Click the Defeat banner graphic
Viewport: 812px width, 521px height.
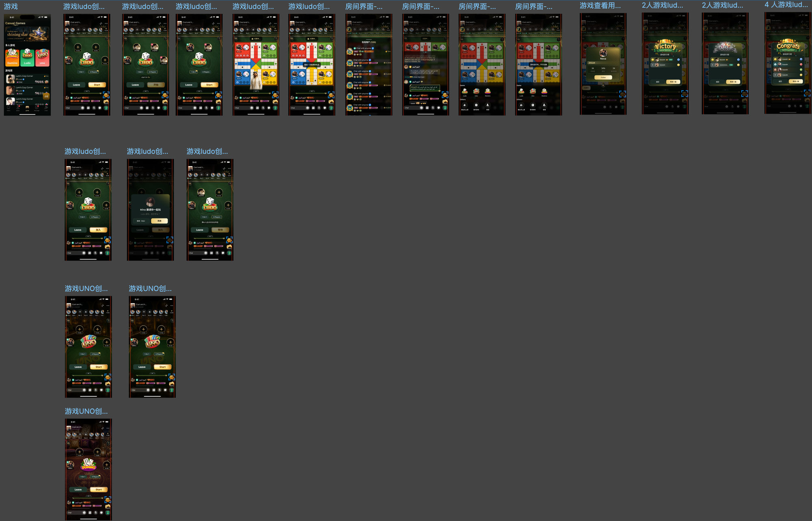[725, 47]
